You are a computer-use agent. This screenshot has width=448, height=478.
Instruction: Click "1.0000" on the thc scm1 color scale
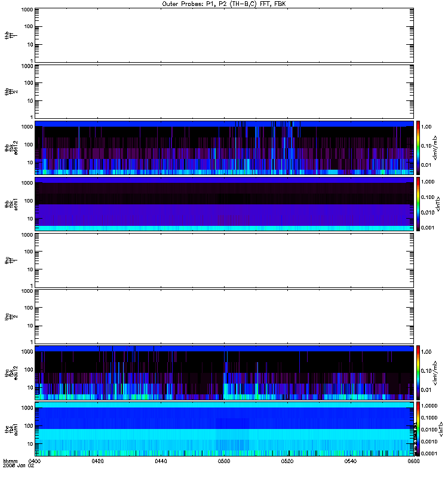pyautogui.click(x=429, y=406)
